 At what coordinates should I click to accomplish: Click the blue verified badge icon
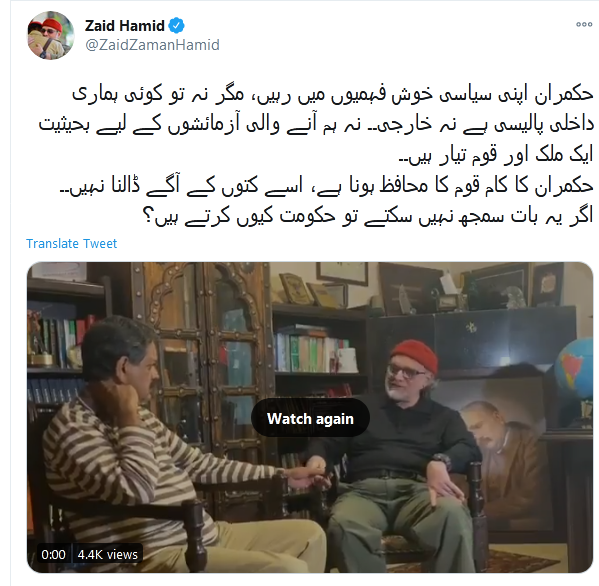tap(176, 26)
